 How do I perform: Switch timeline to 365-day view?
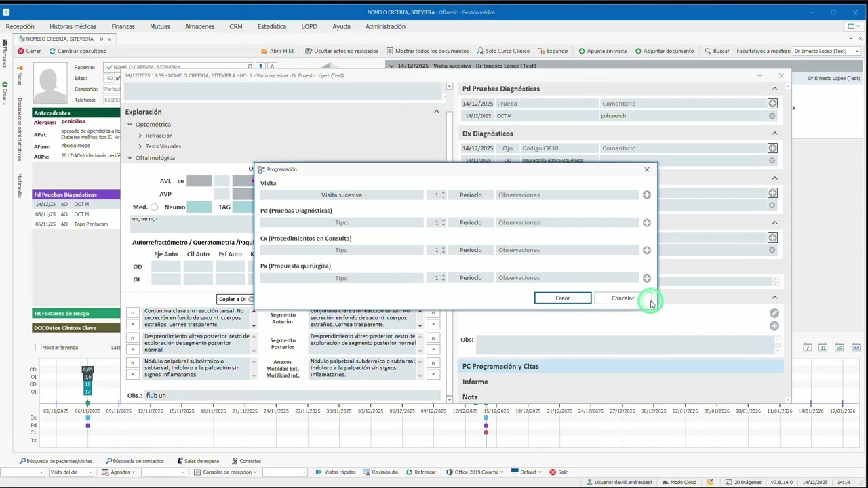point(856,347)
